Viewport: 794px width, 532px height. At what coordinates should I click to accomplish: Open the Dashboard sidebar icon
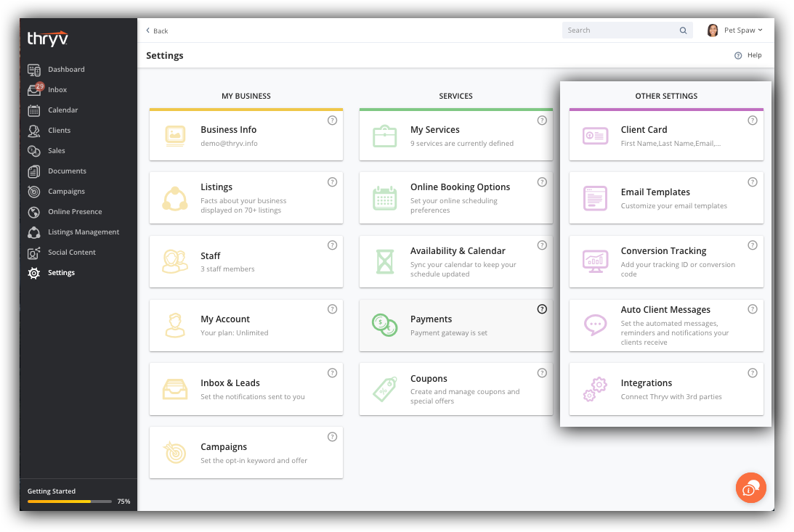pyautogui.click(x=34, y=70)
